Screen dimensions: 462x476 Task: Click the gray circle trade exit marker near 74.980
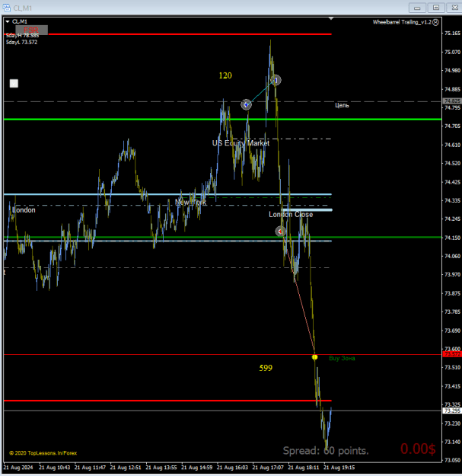(276, 80)
